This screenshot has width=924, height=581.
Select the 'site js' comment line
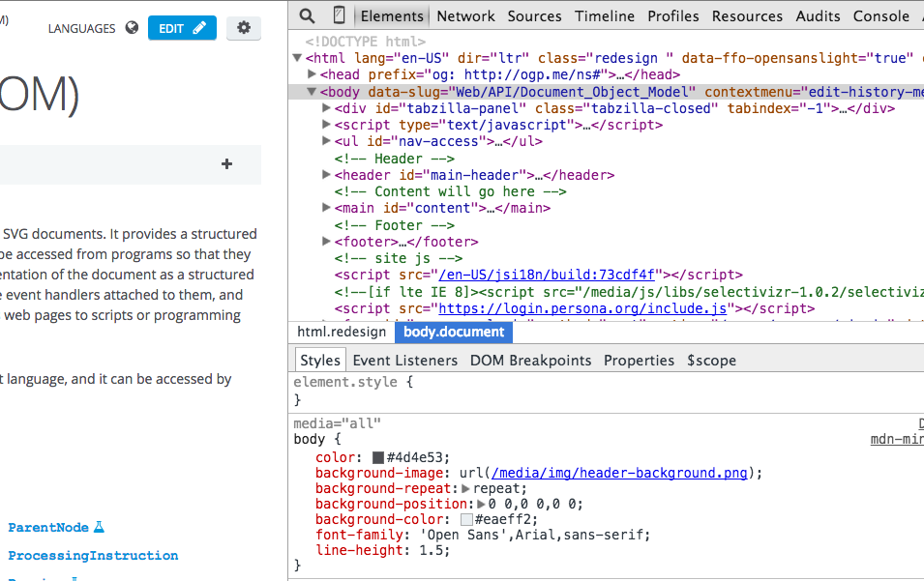399,258
